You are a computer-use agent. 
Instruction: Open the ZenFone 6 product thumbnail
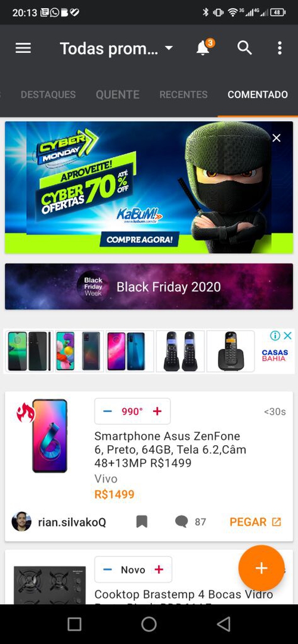click(x=49, y=436)
